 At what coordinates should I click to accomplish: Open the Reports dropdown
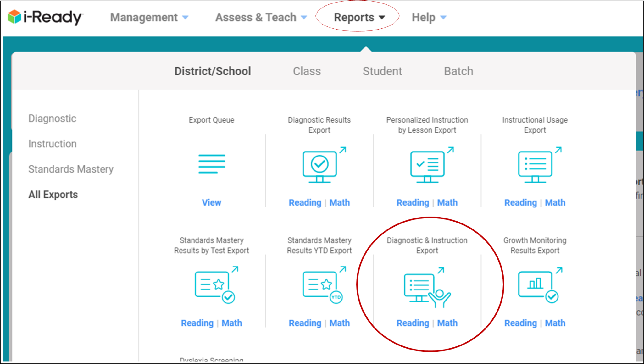click(x=355, y=17)
